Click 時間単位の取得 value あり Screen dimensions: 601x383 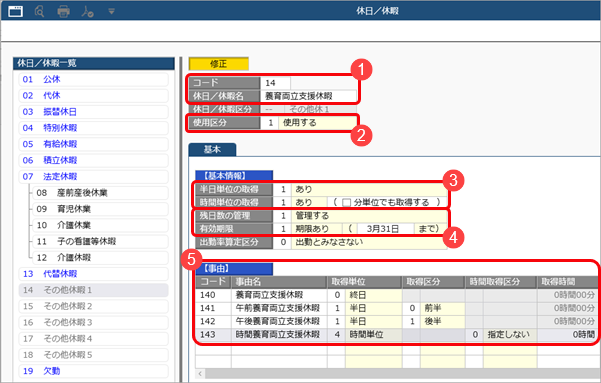pos(309,202)
